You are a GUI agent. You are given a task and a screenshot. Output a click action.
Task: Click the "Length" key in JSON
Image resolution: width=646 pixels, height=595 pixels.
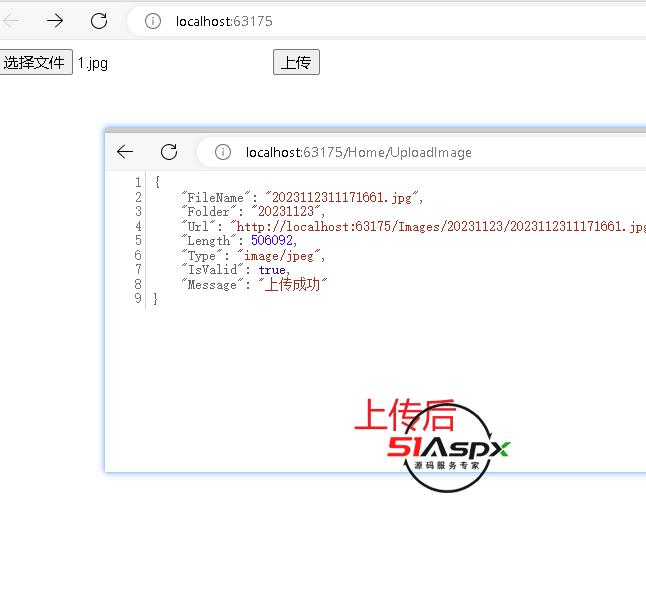[209, 240]
